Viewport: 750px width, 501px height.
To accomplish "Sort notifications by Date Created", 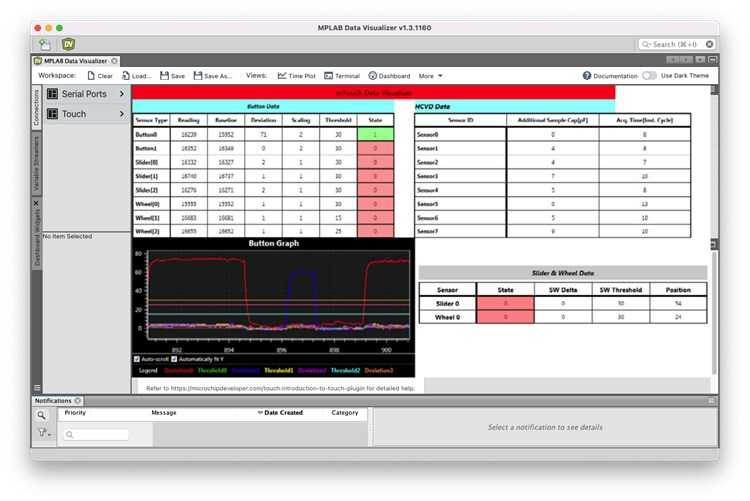I will pos(281,412).
